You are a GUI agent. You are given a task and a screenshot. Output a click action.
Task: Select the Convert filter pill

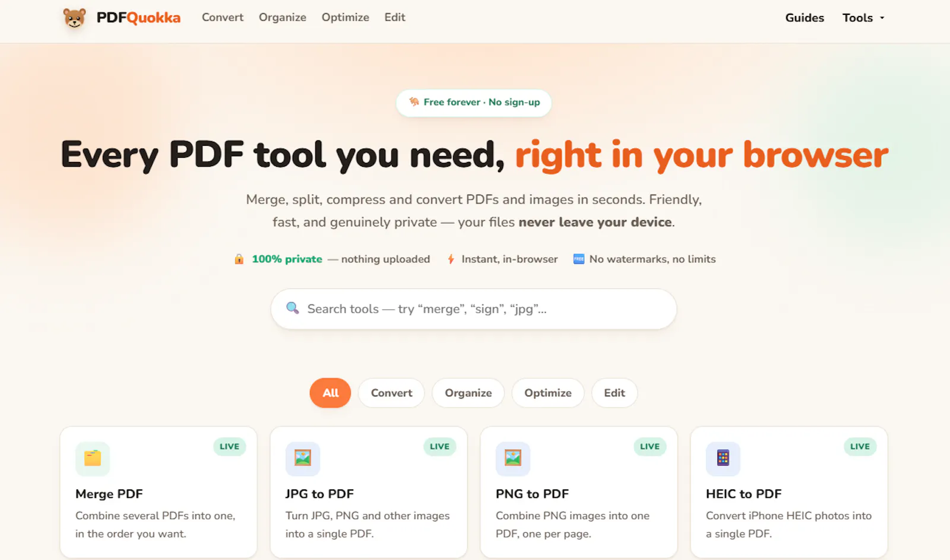391,393
